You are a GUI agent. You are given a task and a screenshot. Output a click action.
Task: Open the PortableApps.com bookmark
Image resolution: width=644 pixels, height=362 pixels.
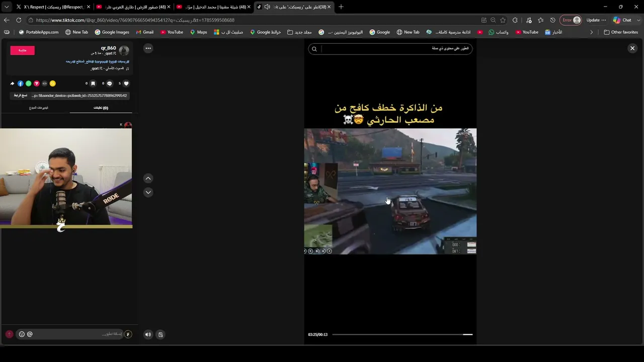pos(38,32)
